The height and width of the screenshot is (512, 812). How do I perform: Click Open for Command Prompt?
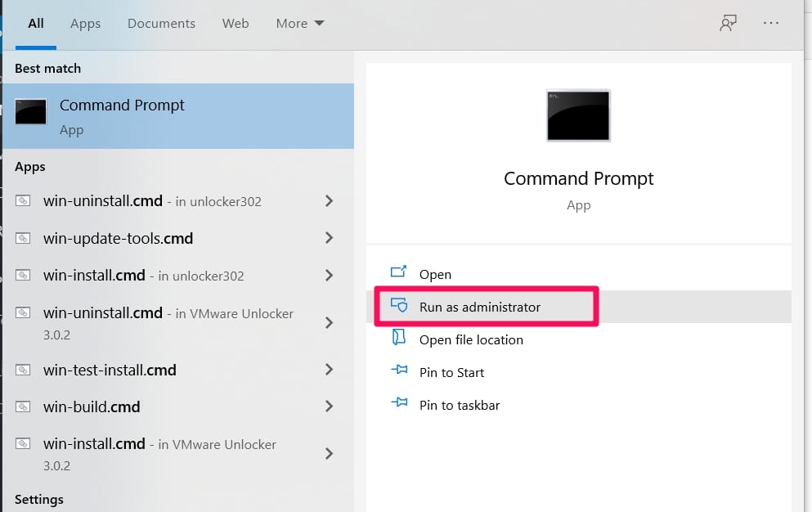(x=578, y=274)
